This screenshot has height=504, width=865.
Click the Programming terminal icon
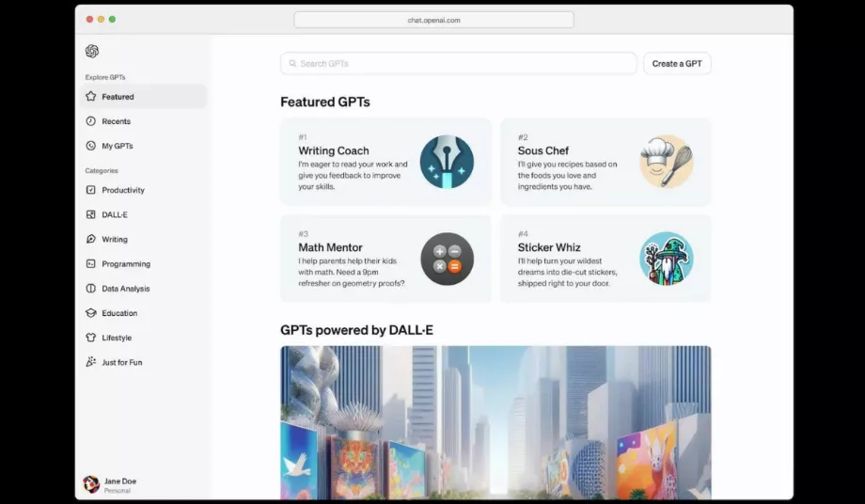[x=91, y=263]
